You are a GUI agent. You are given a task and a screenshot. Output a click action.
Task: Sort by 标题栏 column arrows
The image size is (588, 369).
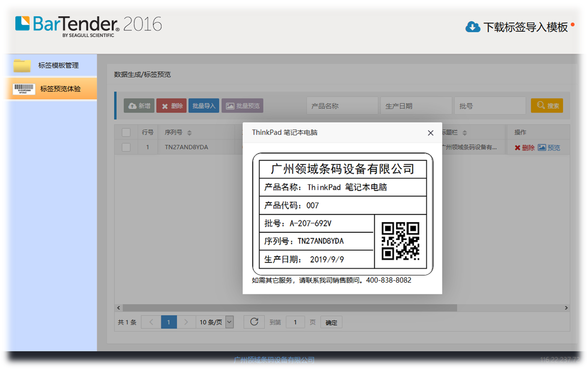464,133
